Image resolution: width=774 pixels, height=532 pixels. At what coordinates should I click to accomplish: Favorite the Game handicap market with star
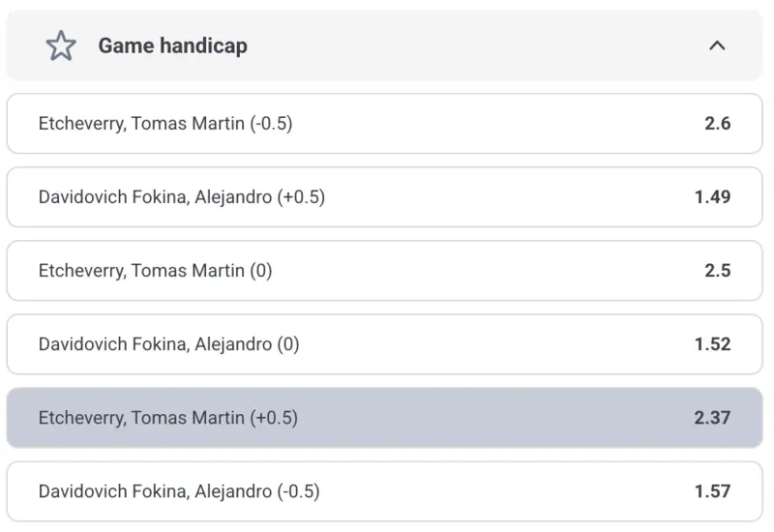61,45
